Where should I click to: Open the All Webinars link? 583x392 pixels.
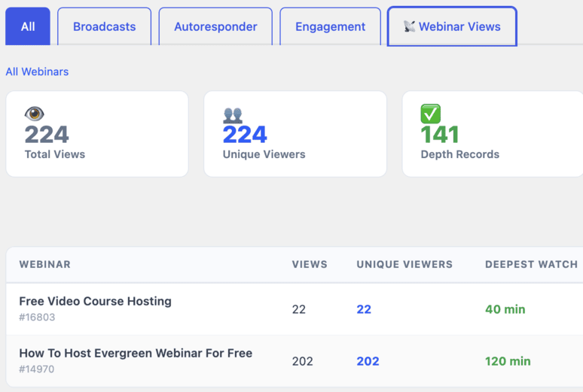pyautogui.click(x=37, y=71)
